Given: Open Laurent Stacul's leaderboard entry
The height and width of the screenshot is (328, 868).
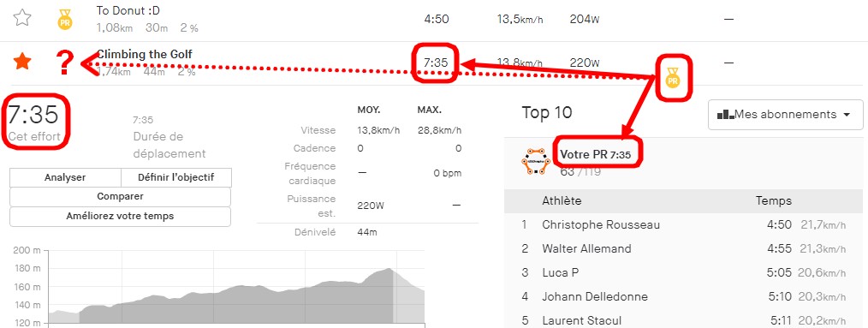Looking at the screenshot, I should click(581, 320).
